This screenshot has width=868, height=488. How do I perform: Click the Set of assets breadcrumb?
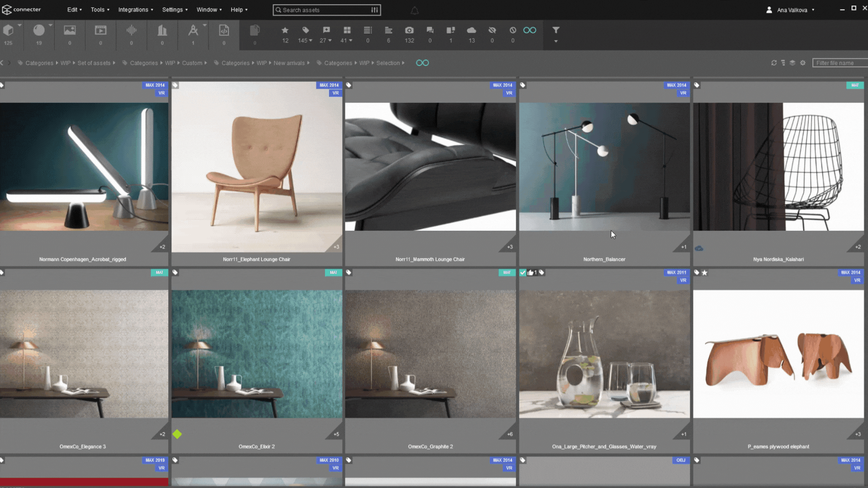coord(94,63)
